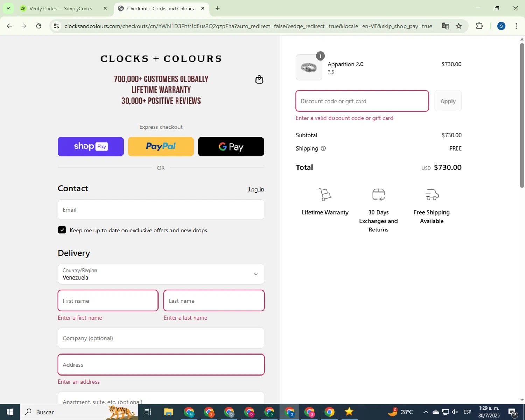525x420 pixels.
Task: Click the Last name field
Action: coord(214,301)
